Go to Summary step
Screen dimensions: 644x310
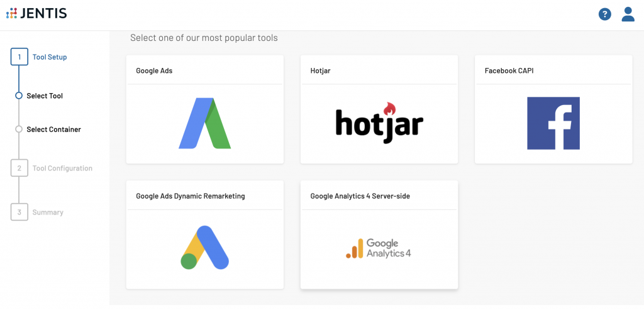(48, 213)
